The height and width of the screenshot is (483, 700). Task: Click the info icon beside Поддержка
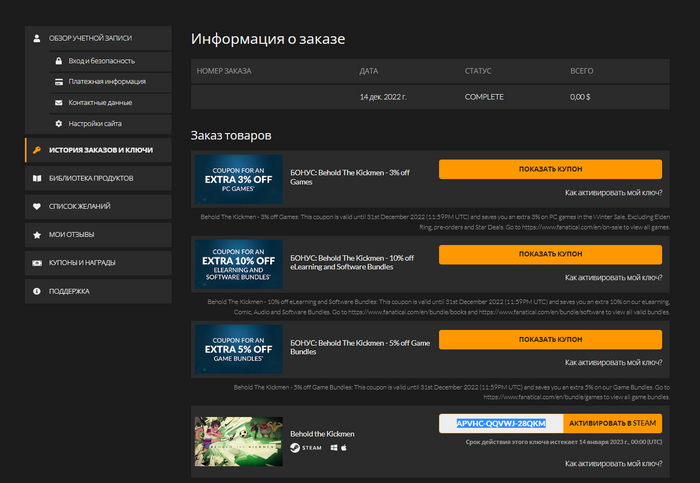point(37,291)
